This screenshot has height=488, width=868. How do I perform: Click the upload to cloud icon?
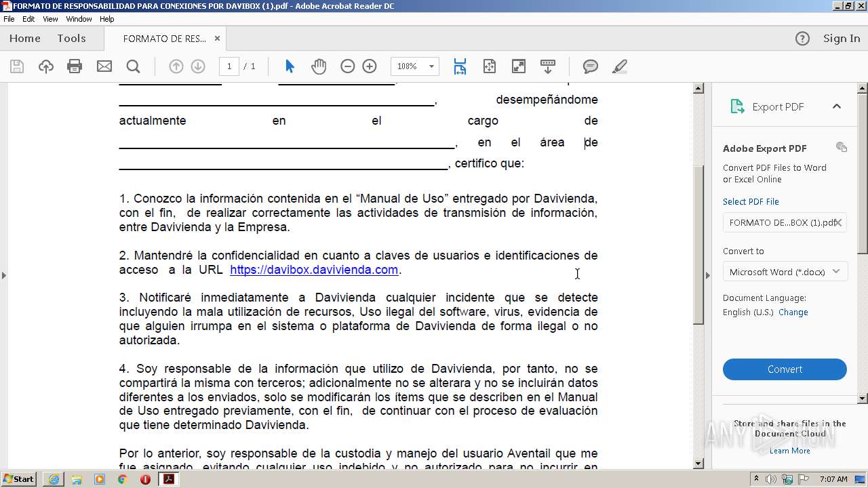tap(45, 66)
